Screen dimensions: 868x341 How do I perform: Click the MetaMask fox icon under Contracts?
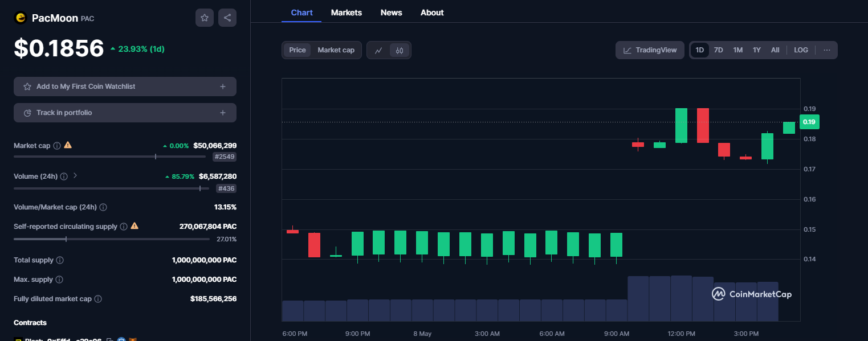click(133, 339)
